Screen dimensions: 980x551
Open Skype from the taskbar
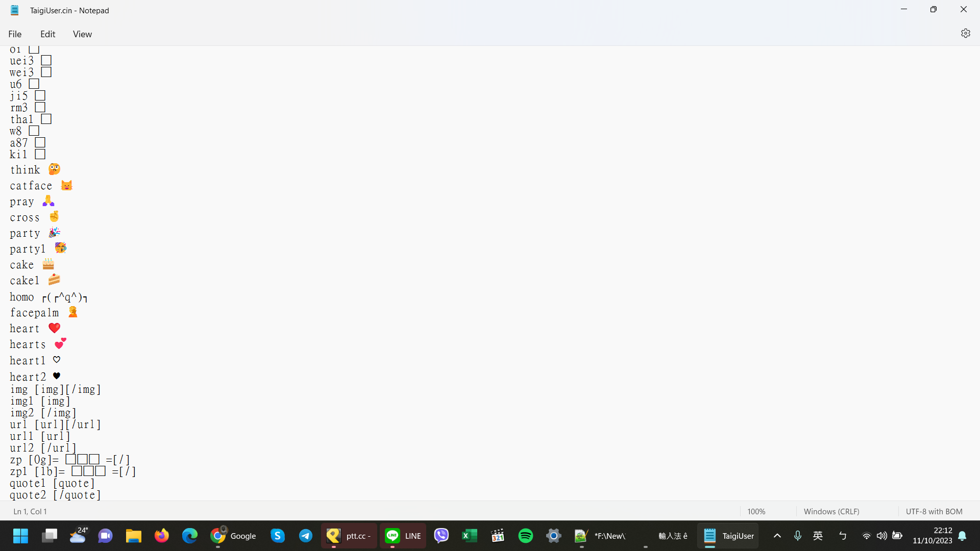coord(278,536)
